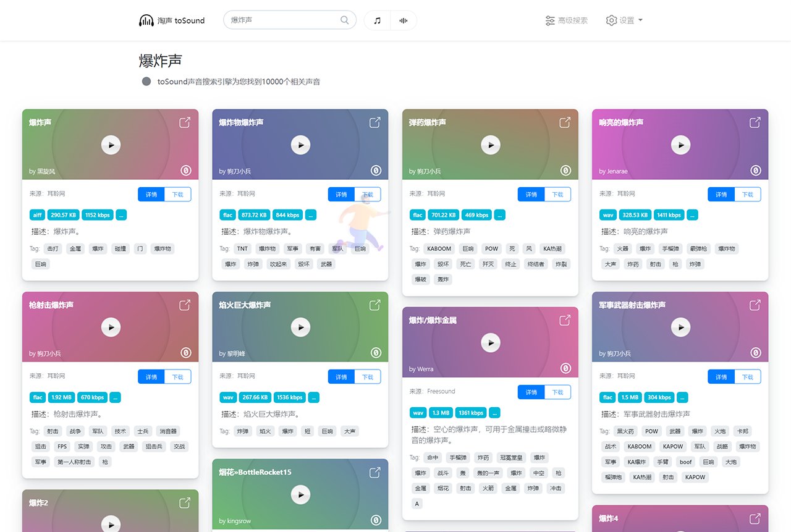Click CC0 license icon on 弹药爆炸声 card
This screenshot has width=791, height=532.
[x=565, y=171]
